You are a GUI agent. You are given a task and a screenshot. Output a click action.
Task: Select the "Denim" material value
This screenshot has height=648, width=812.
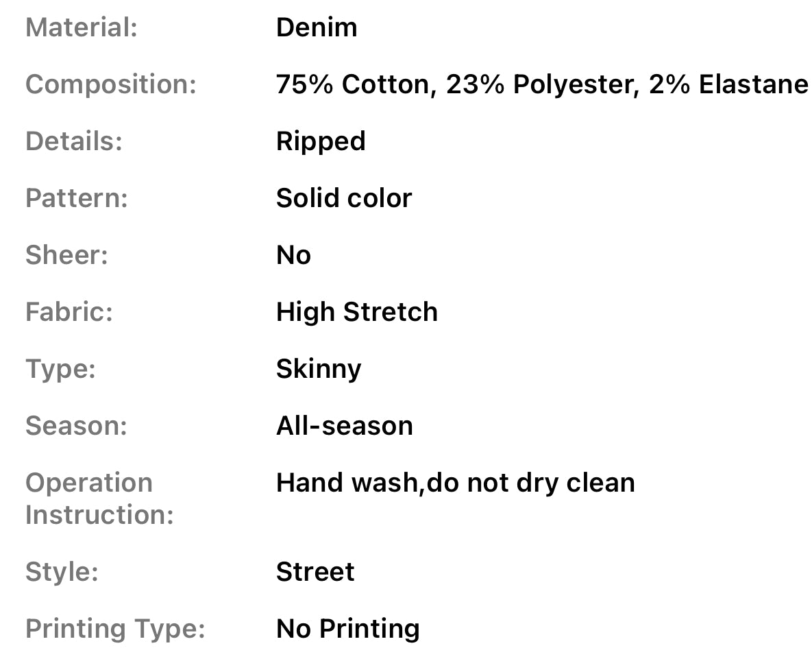[316, 28]
